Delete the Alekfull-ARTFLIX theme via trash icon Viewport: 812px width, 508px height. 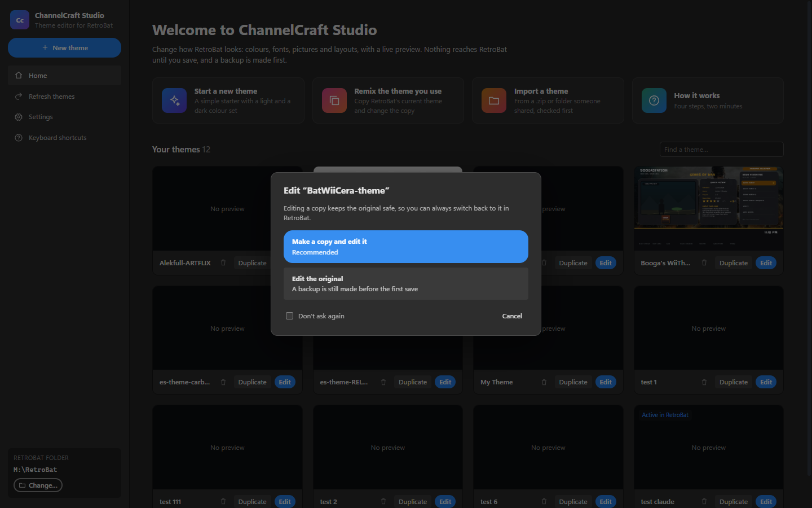[223, 263]
